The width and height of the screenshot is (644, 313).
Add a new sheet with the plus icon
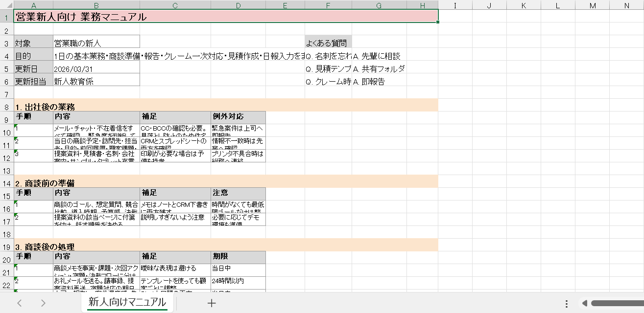212,303
